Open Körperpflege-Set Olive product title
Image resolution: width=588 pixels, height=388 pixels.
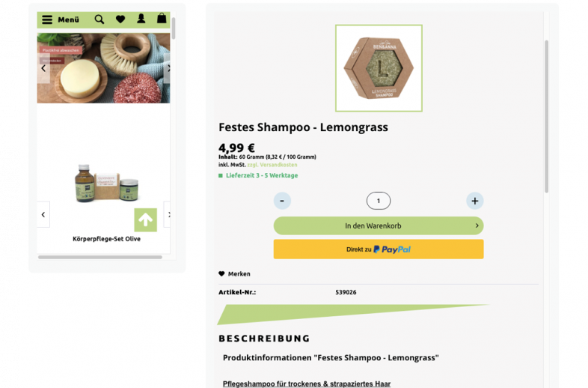coord(106,239)
